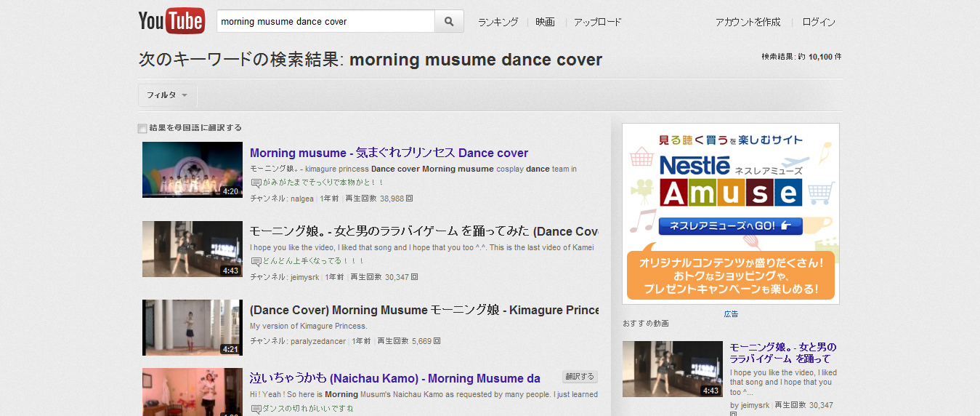Open the 気まぐれプリンセス Dance cover video title
This screenshot has width=980, height=416.
[389, 153]
